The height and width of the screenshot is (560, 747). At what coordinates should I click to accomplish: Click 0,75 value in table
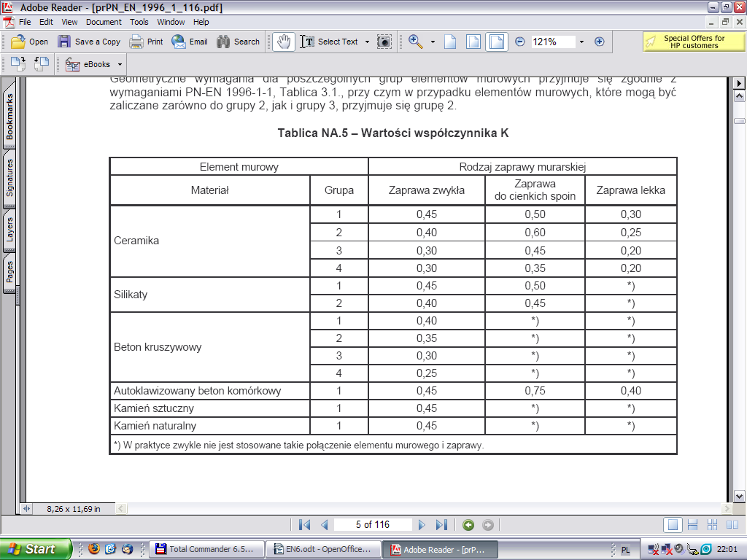[x=535, y=391]
